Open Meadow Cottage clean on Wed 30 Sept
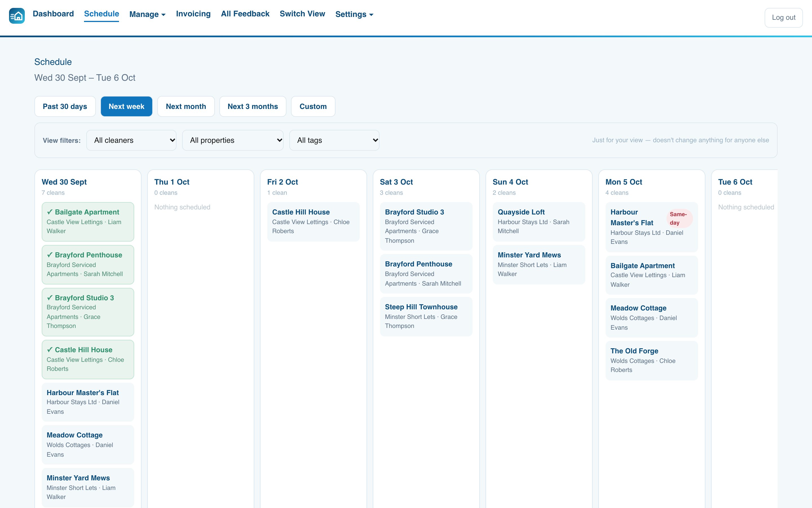 point(88,445)
